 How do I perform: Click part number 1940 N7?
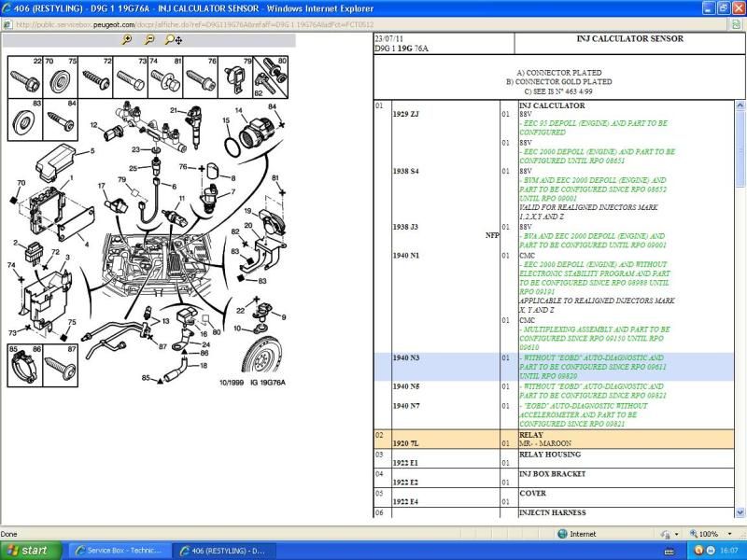pos(405,406)
